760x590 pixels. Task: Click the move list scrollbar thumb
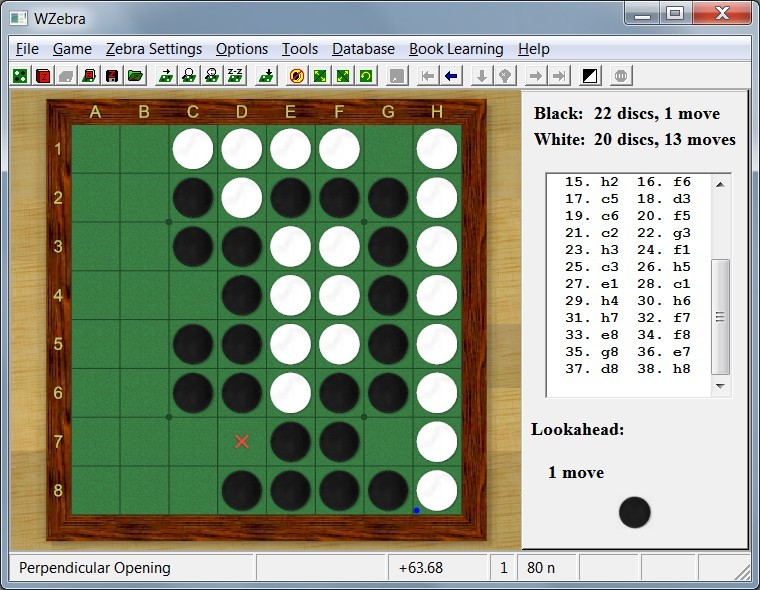pos(720,317)
